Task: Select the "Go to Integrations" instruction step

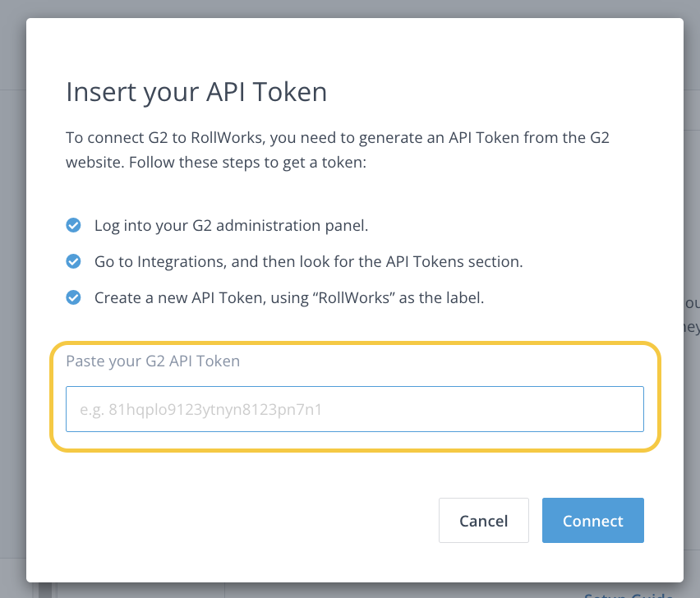Action: [308, 262]
